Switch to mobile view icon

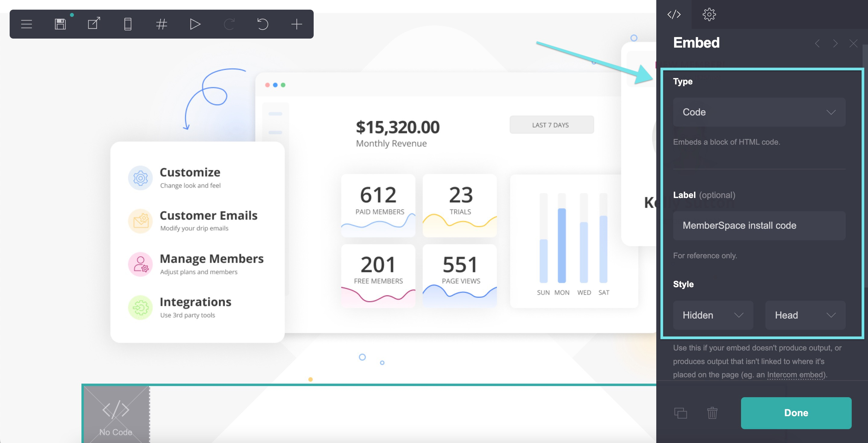[x=128, y=24]
